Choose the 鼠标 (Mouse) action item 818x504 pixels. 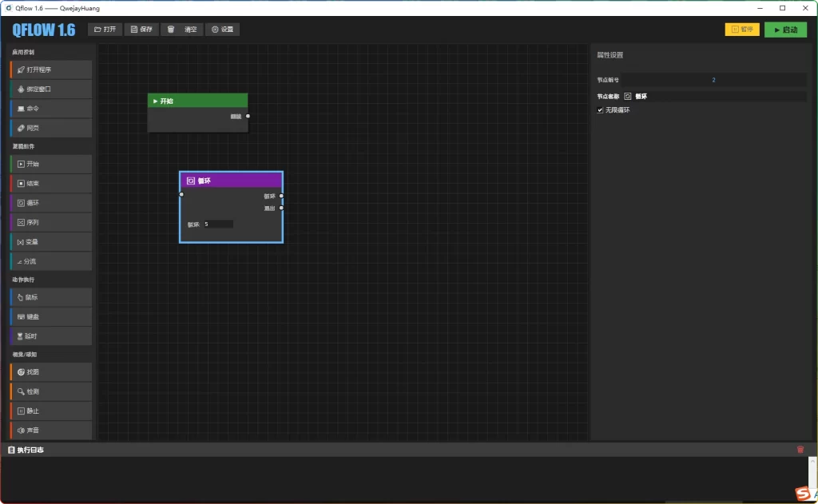click(x=51, y=297)
